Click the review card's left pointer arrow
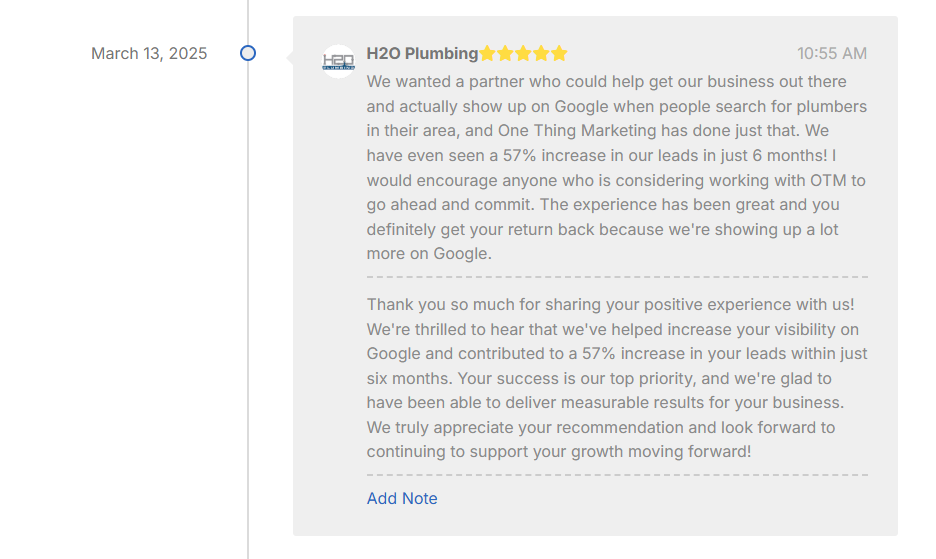This screenshot has width=936, height=559. pyautogui.click(x=289, y=58)
